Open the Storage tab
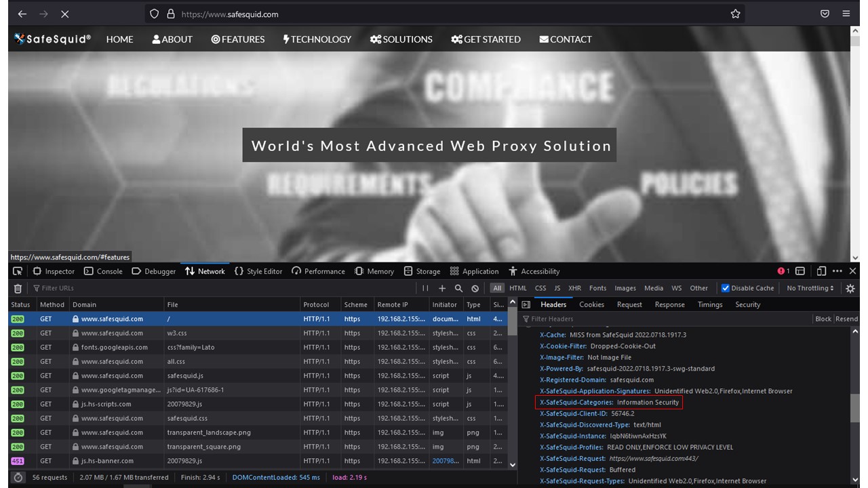This screenshot has width=868, height=488. click(422, 271)
